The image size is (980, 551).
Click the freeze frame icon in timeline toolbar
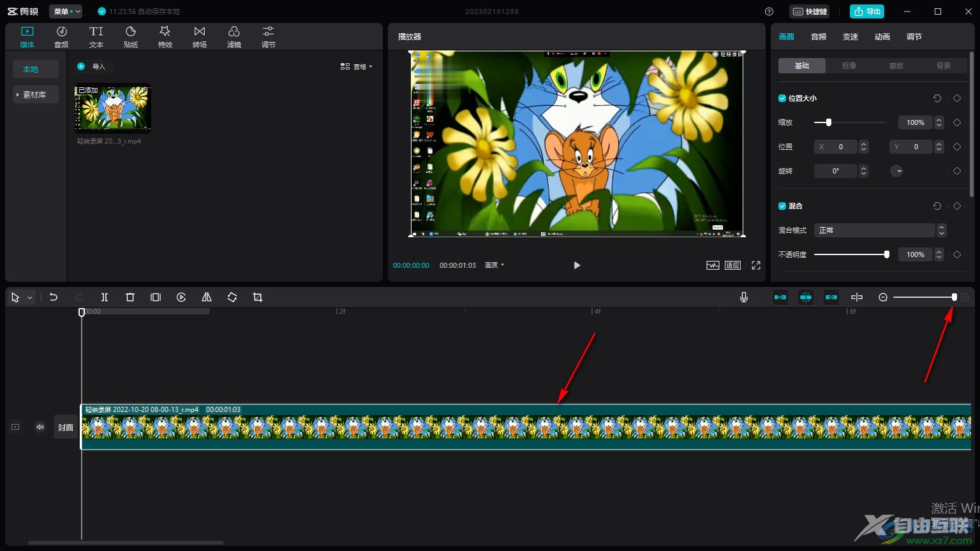tap(156, 297)
